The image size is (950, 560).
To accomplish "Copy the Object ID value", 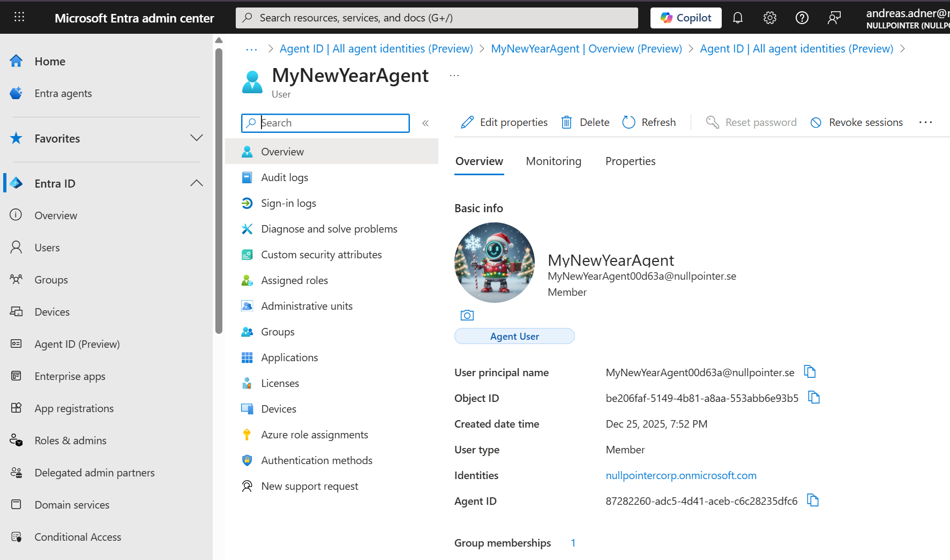I will [814, 397].
